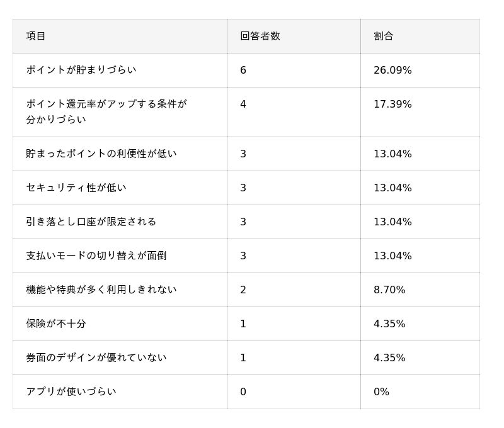Screen dimensions: 504x428
Task: Select respondent count 4 cell
Action: [x=243, y=104]
